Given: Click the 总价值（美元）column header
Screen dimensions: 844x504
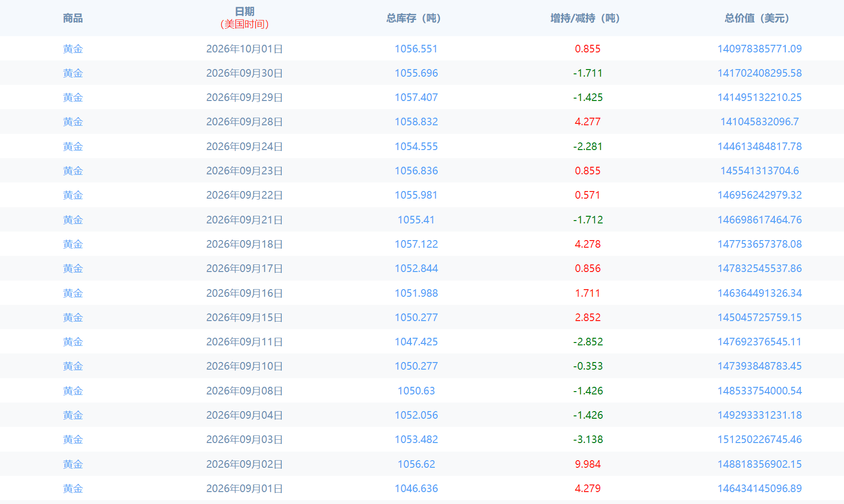Looking at the screenshot, I should pos(757,18).
